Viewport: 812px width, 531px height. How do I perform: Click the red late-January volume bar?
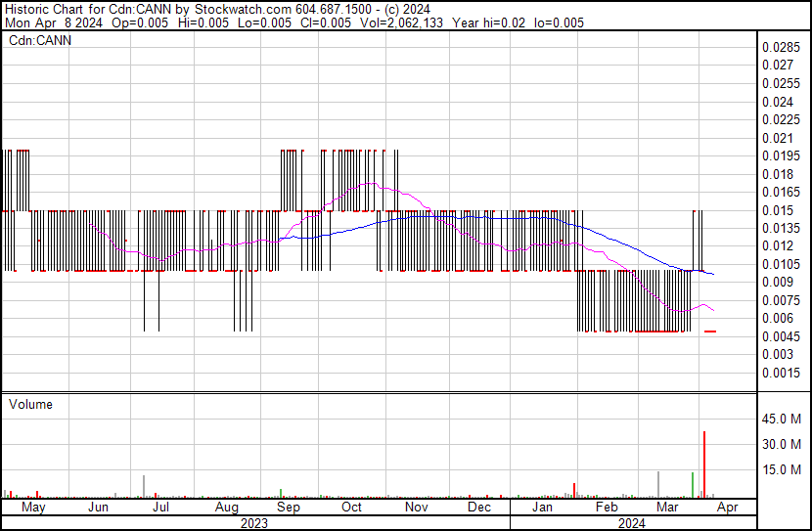pos(574,491)
